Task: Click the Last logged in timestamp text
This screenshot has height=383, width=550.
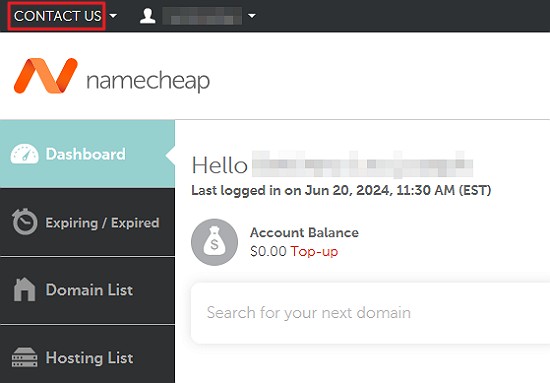Action: coord(341,190)
